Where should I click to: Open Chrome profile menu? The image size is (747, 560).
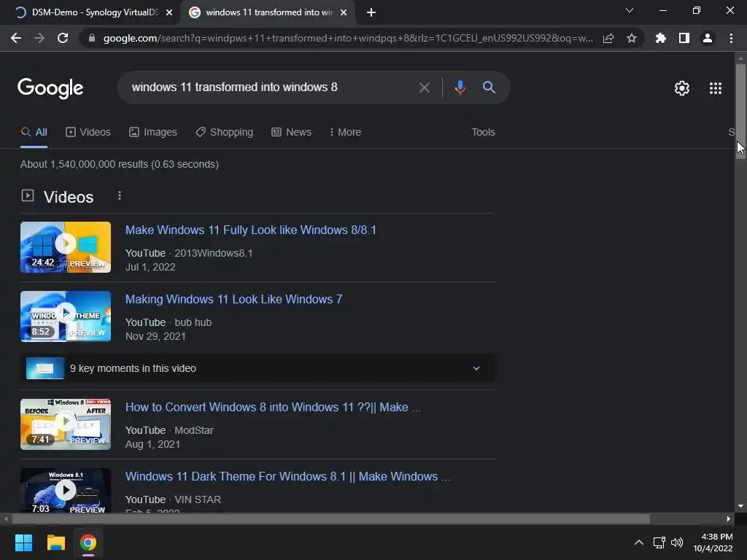(x=708, y=38)
